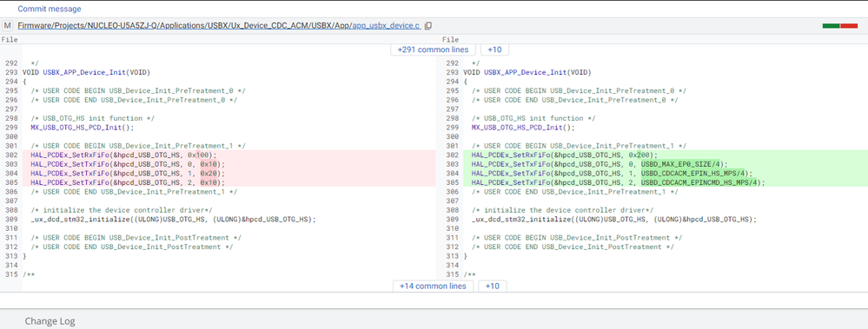The image size is (868, 329).
Task: Click the green and red diff size bar
Action: pos(840,26)
